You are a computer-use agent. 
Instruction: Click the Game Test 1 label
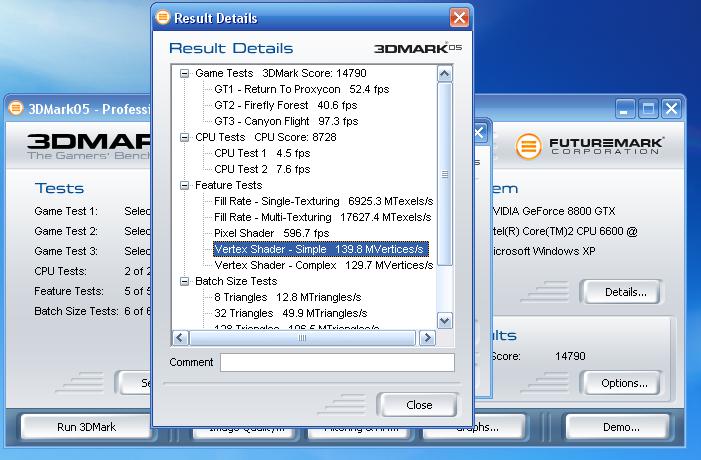pos(66,211)
